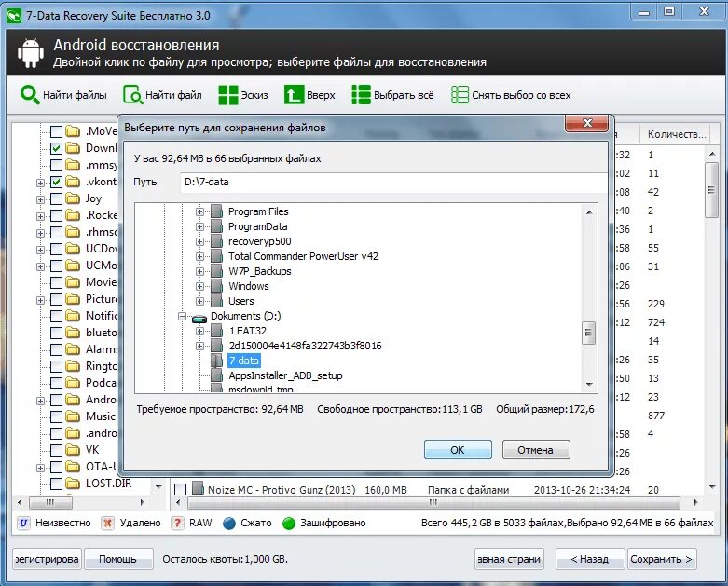Click the Noize MC - Protivo Gunz (2013) row
Image resolution: width=728 pixels, height=586 pixels.
(440, 489)
